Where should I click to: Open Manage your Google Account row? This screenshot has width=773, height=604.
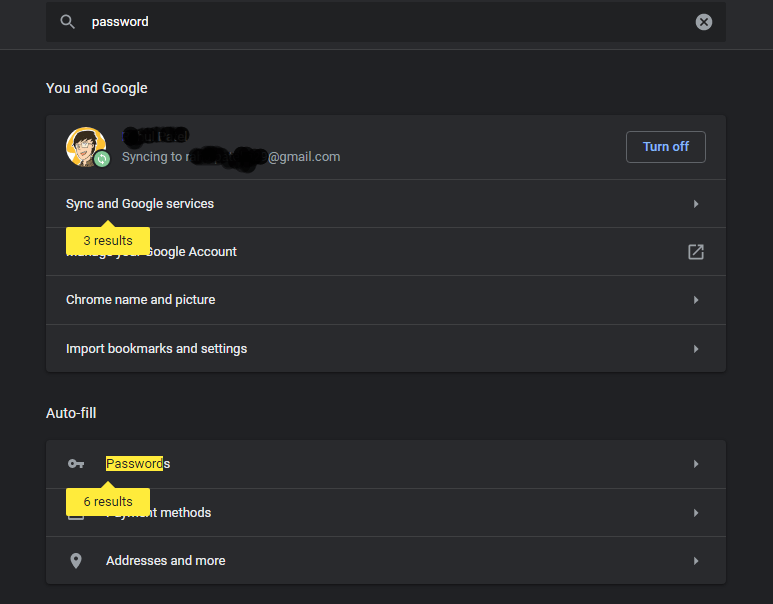(x=386, y=251)
